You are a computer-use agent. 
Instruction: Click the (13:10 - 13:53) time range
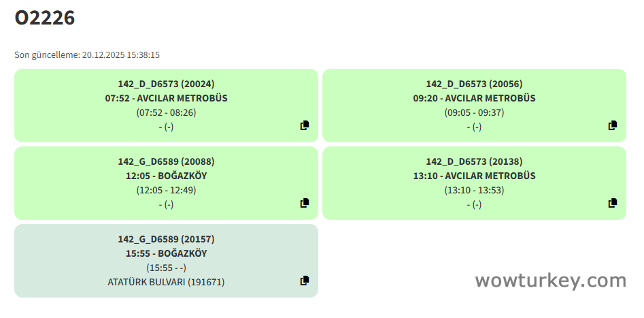(x=474, y=190)
